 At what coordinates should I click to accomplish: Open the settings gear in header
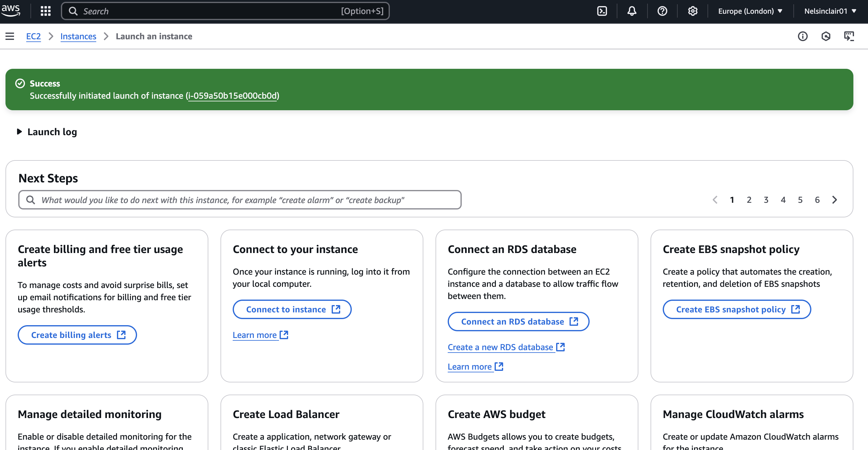pyautogui.click(x=693, y=11)
